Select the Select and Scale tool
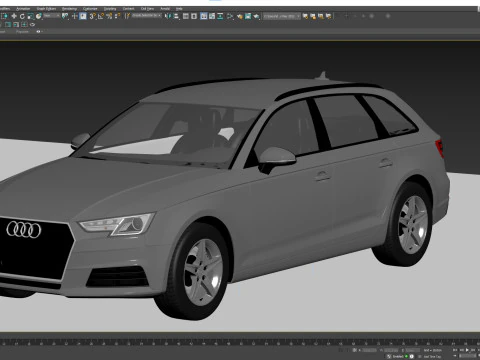 click(30, 16)
